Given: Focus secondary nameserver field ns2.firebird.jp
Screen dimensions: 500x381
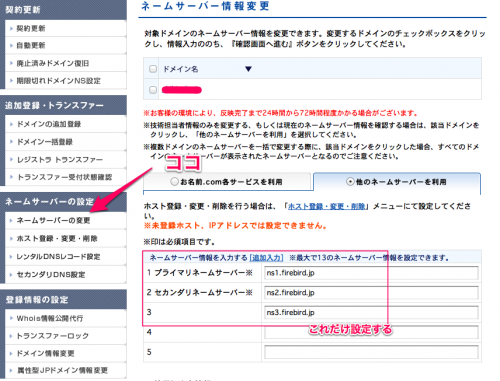Looking at the screenshot, I should coord(371,293).
